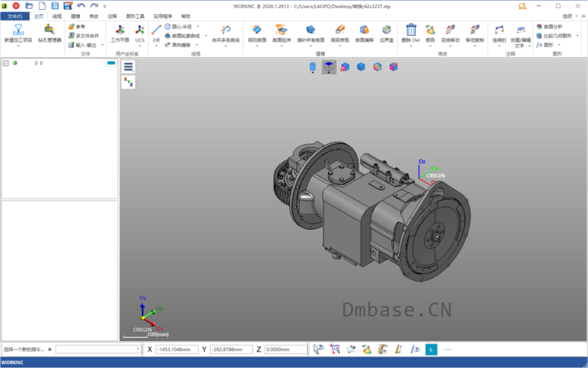Viewport: 588px width, 368px height.
Task: Open the Options (选项) dropdown at top right
Action: [x=570, y=16]
